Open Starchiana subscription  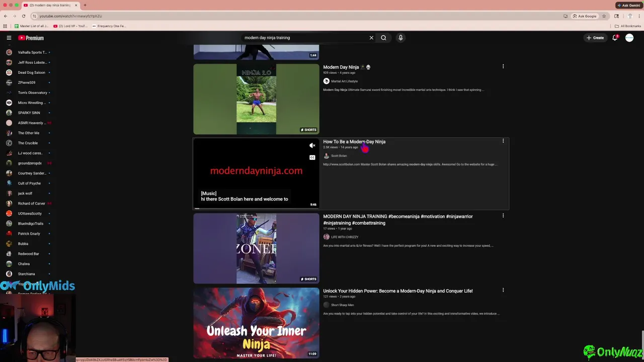(28, 274)
